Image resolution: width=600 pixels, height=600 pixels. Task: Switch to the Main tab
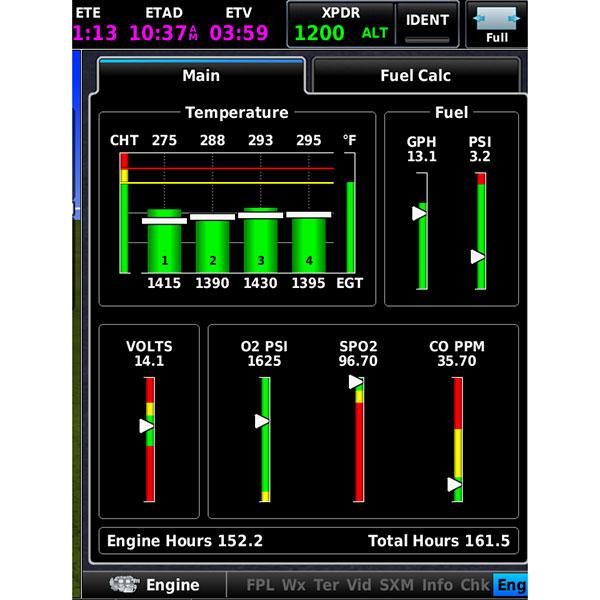[201, 75]
